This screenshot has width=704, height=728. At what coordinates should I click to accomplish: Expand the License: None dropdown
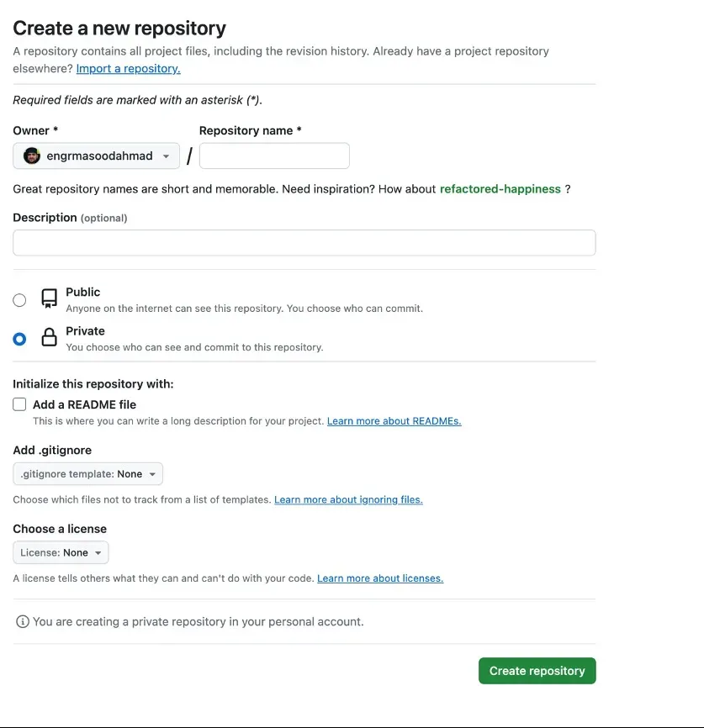(61, 552)
